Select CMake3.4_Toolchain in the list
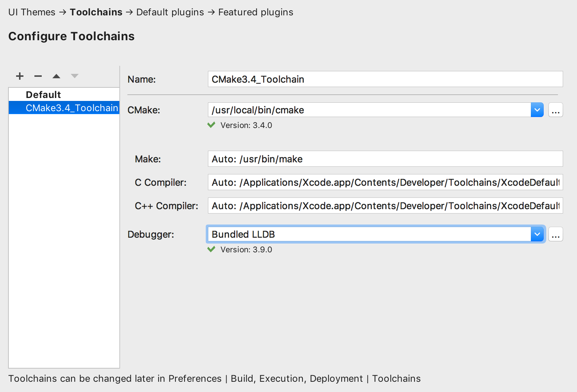Screen dimensions: 577x392 pyautogui.click(x=71, y=108)
